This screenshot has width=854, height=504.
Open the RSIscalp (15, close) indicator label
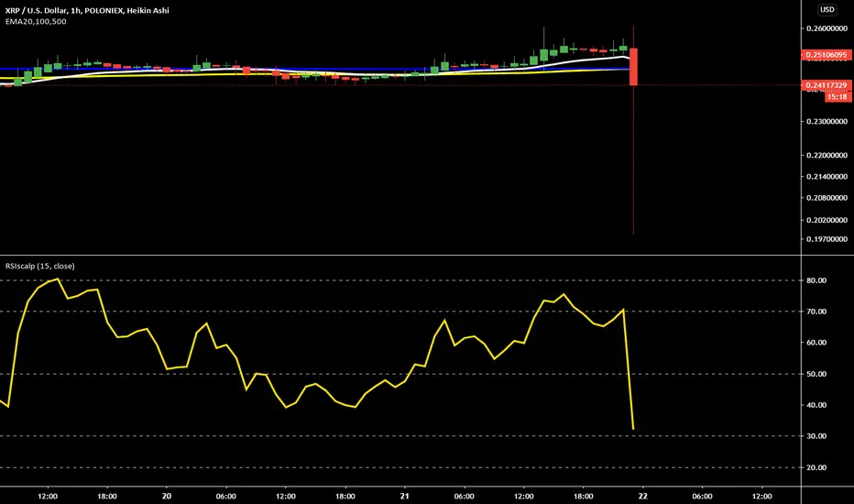pyautogui.click(x=39, y=266)
